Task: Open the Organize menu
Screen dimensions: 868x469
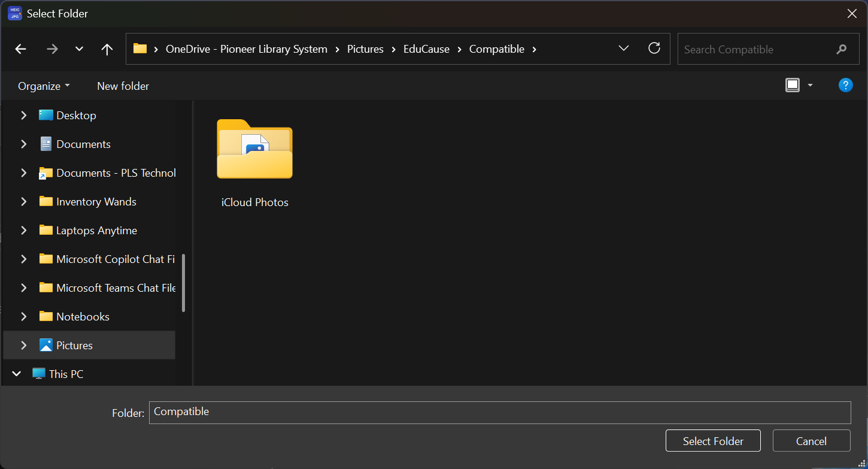Action: pos(44,86)
